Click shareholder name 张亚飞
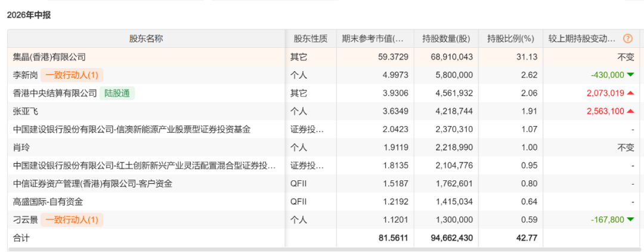The image size is (644, 252). point(26,112)
